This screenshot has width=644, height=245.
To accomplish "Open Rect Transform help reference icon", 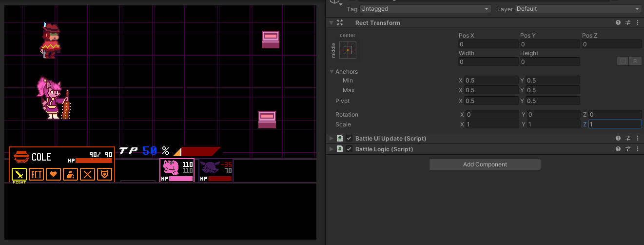I will pyautogui.click(x=618, y=23).
